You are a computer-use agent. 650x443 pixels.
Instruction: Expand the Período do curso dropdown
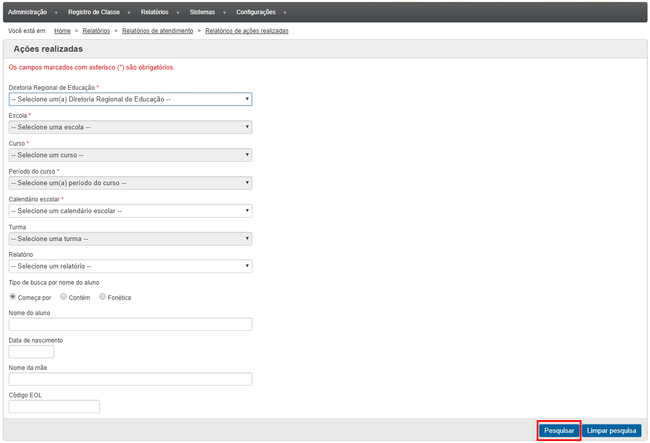tap(130, 183)
